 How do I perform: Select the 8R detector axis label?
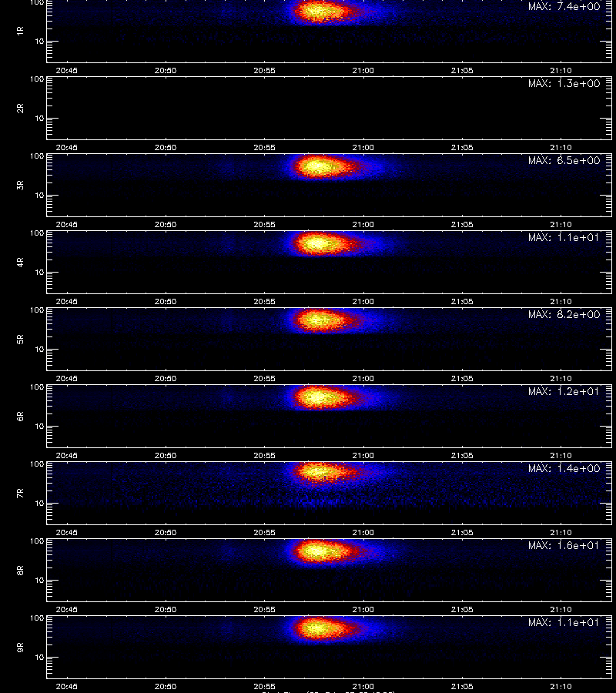coord(20,570)
